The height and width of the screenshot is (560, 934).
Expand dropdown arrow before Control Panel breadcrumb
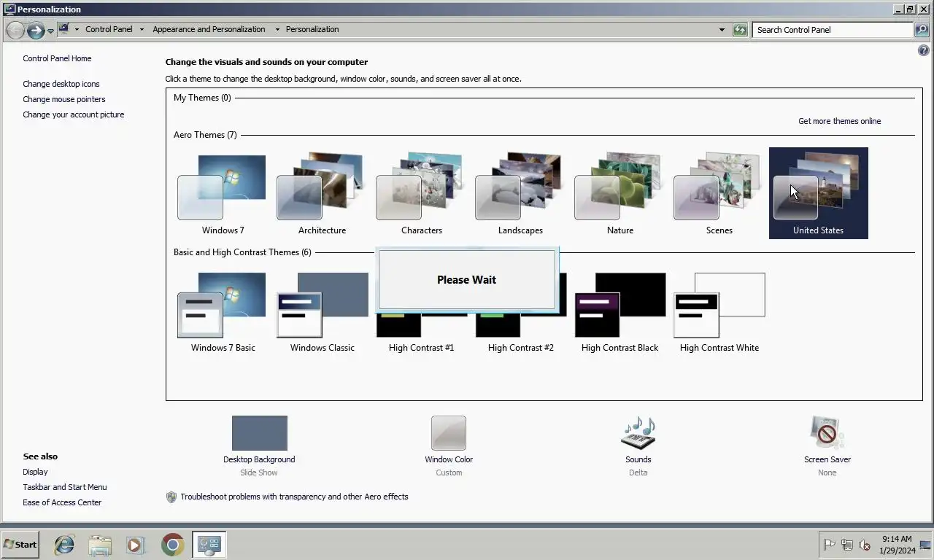[77, 30]
